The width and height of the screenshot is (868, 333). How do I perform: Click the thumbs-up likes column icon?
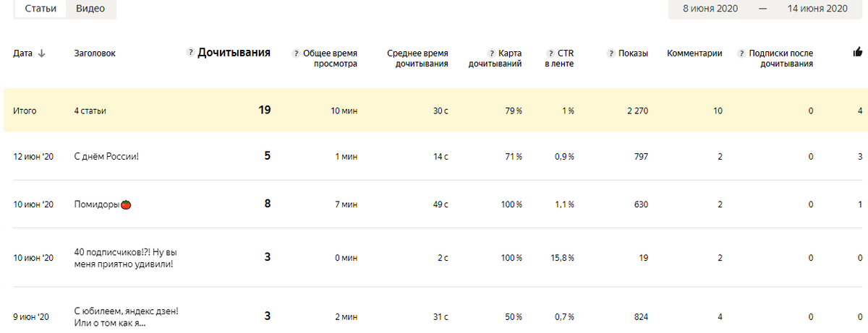[x=858, y=52]
